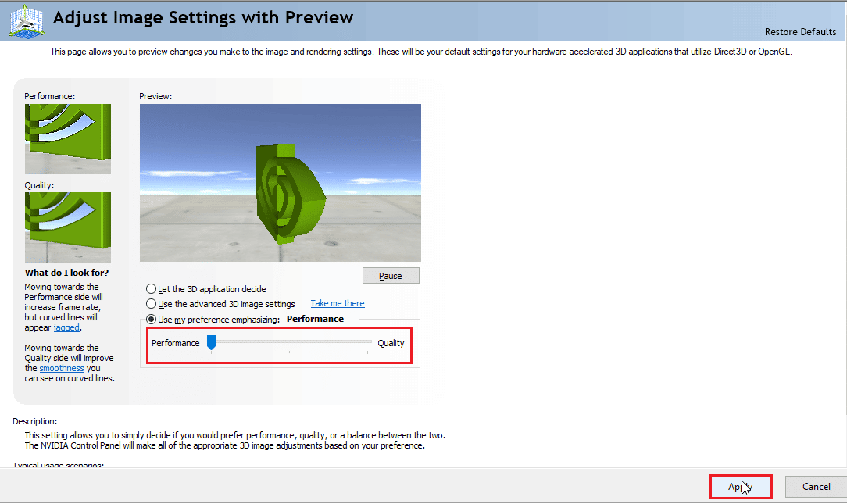Image resolution: width=847 pixels, height=504 pixels.
Task: Select Use the advanced 3D image settings
Action: pos(220,304)
